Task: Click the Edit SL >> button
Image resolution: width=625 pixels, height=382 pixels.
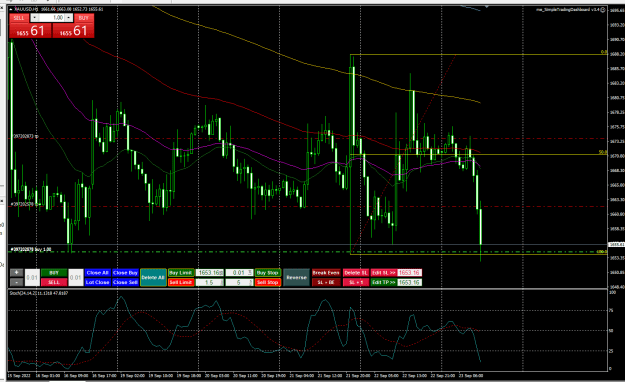Action: pyautogui.click(x=383, y=273)
